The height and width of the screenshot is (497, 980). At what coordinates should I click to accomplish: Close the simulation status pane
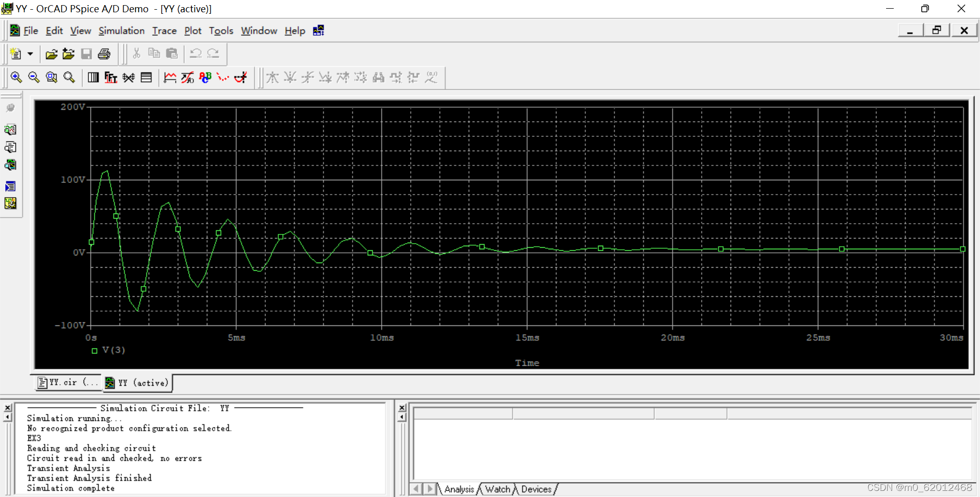[x=402, y=408]
